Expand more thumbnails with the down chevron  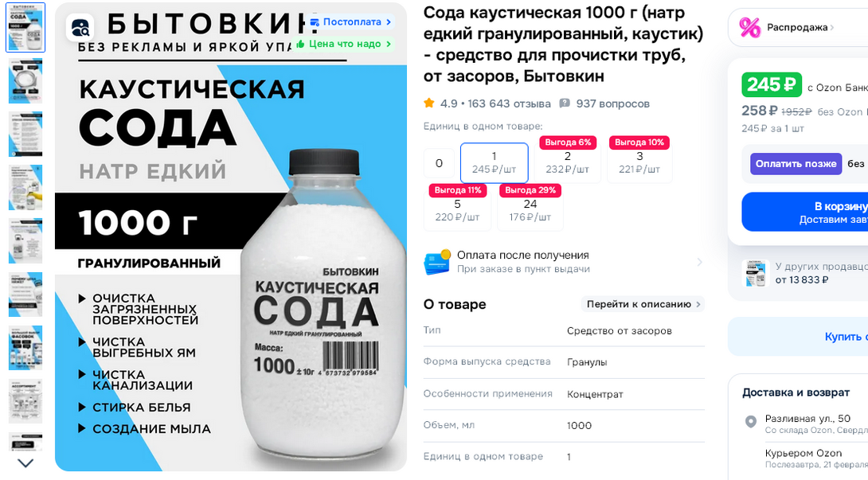[x=25, y=462]
